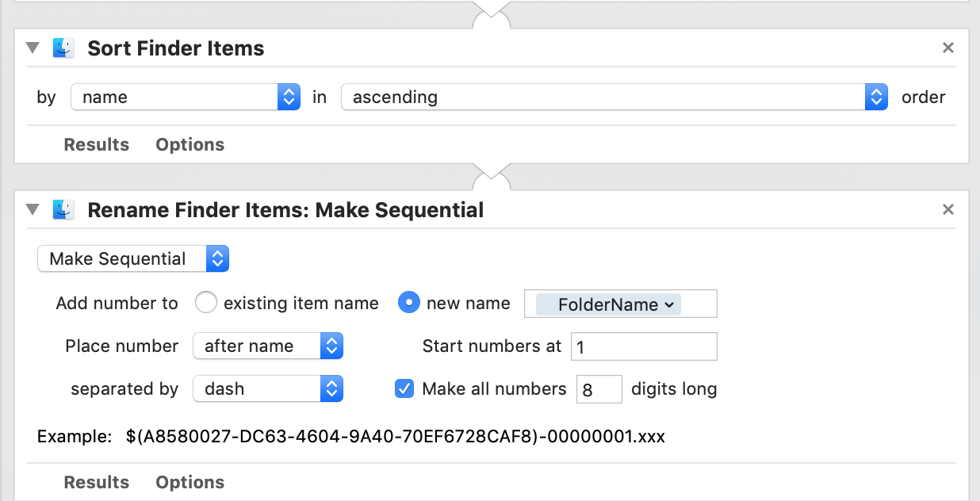
Task: Click Finder icon in Rename Finder Items header
Action: coord(63,210)
